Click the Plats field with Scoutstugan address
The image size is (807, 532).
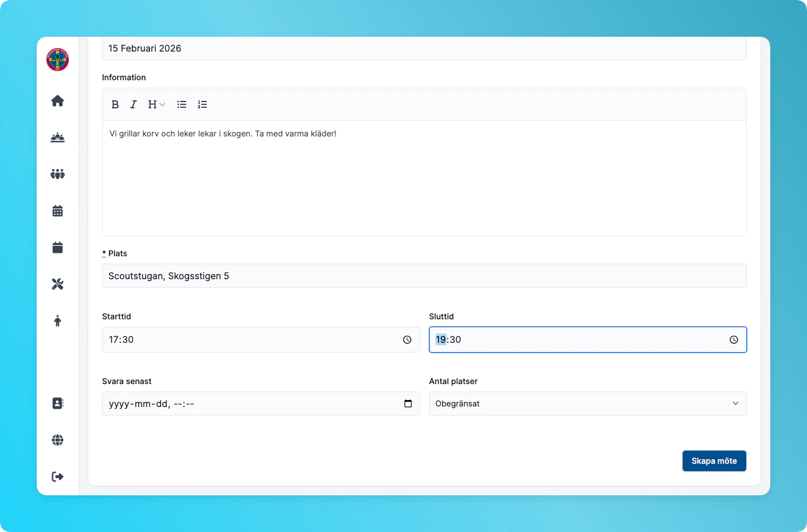pos(424,276)
